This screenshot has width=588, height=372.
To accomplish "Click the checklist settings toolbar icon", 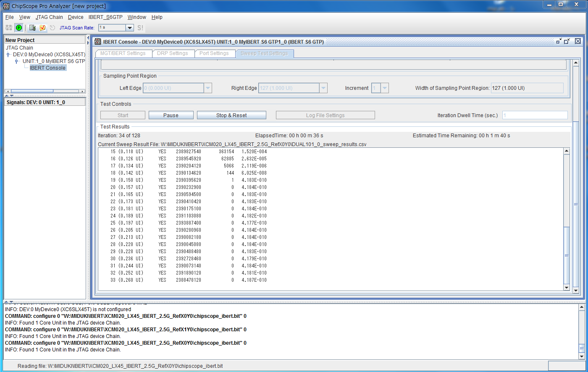I will tap(32, 28).
